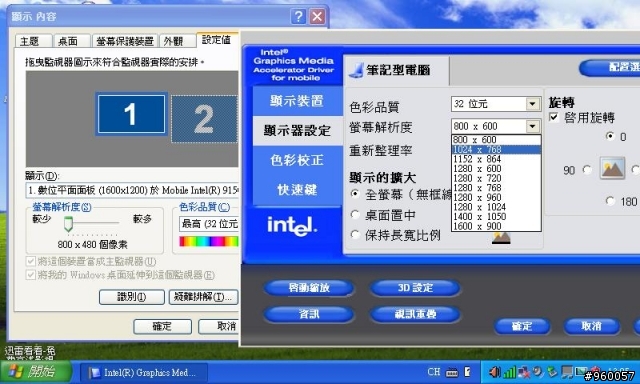Image resolution: width=640 pixels, height=384 pixels.
Task: Select monitor 1 in display arrangement
Action: pos(131,114)
